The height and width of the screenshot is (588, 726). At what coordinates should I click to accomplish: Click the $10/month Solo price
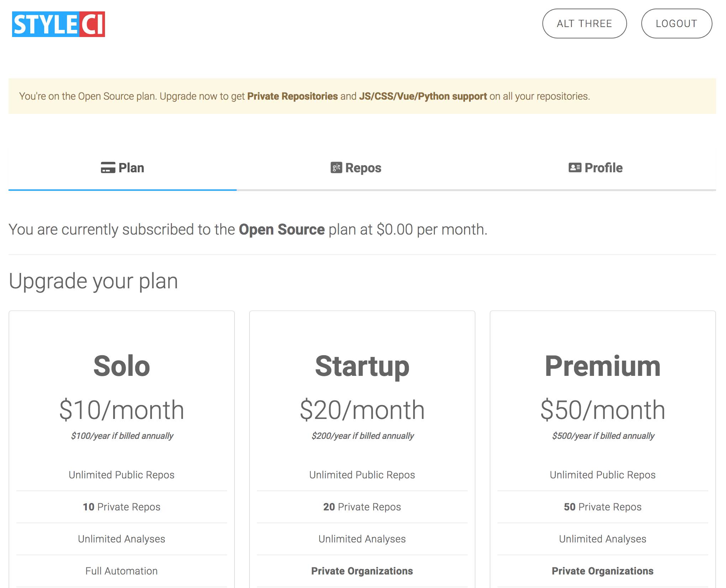point(122,410)
